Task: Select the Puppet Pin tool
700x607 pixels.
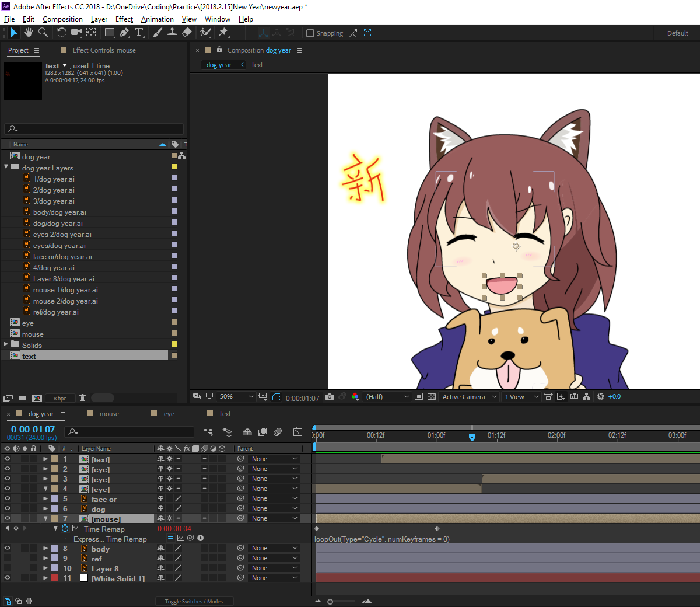Action: (223, 33)
